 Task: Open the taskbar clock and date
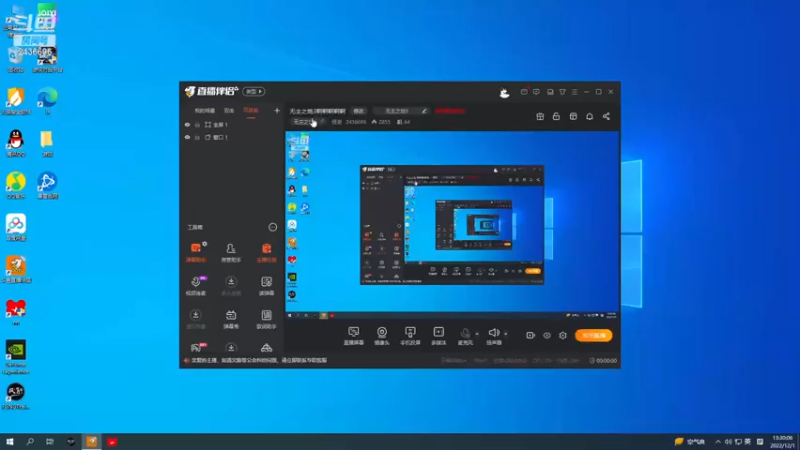coord(782,442)
